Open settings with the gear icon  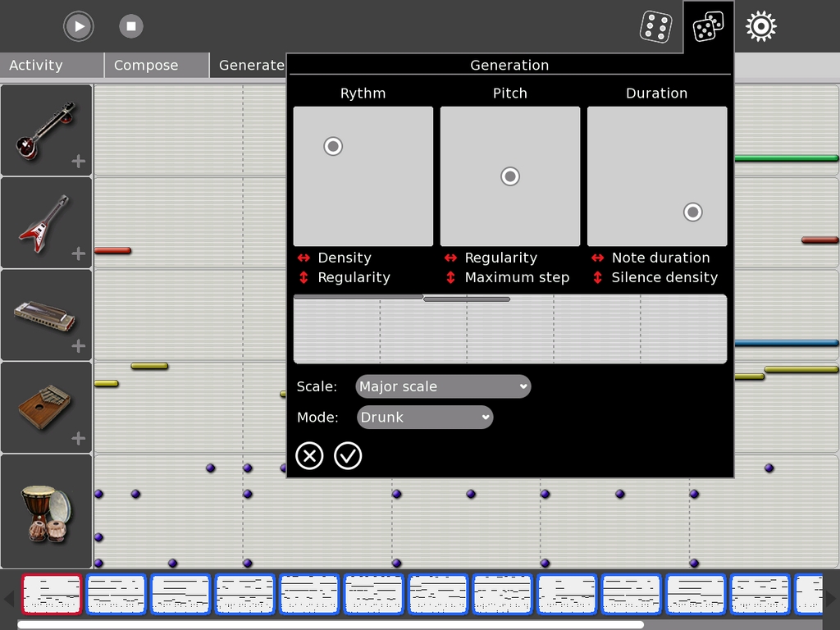coord(760,27)
